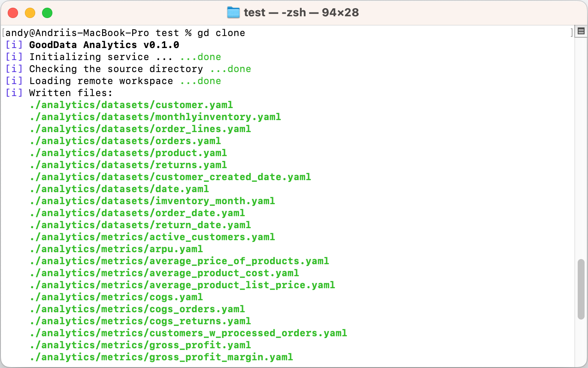Click the arpu.yaml metrics file path
588x368 pixels.
[116, 249]
